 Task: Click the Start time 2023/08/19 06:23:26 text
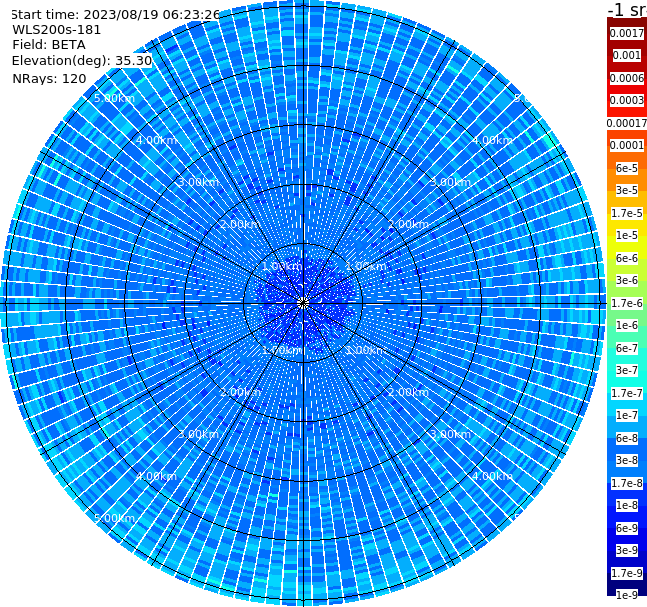[116, 15]
